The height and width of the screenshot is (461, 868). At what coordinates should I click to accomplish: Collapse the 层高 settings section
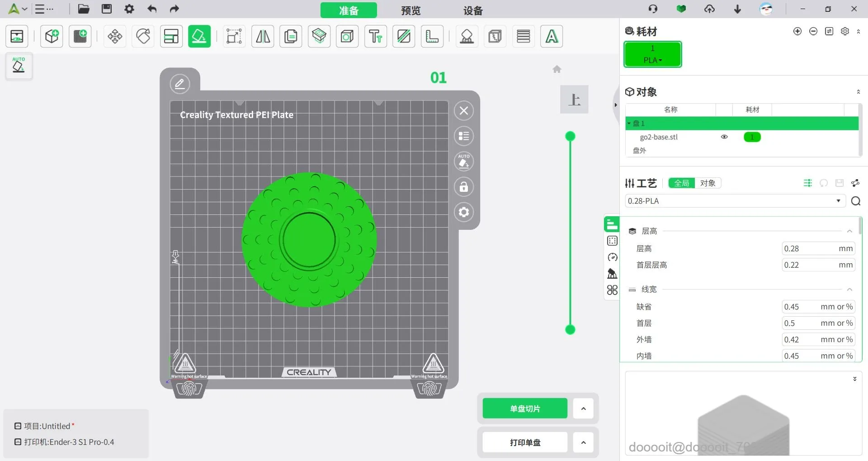click(849, 231)
